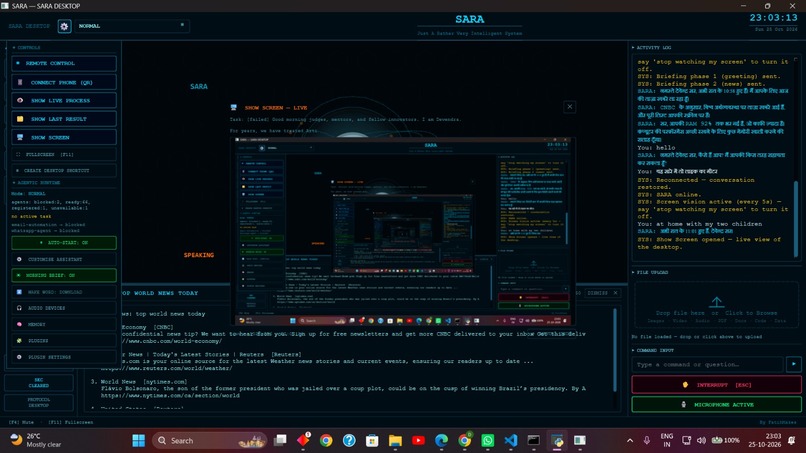Click the monitor icon in Show Screen title
806x453 pixels.
234,107
